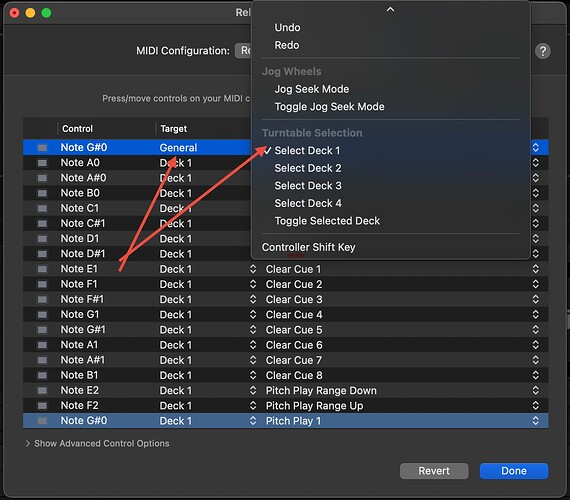Viewport: 570px width, 500px height.
Task: Click the MIDI indicator icon for Note A0
Action: click(x=42, y=163)
